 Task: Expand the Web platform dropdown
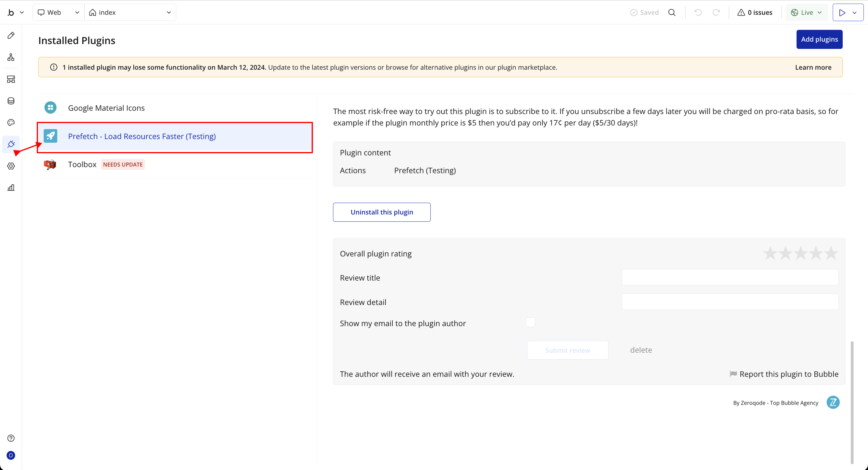(58, 12)
